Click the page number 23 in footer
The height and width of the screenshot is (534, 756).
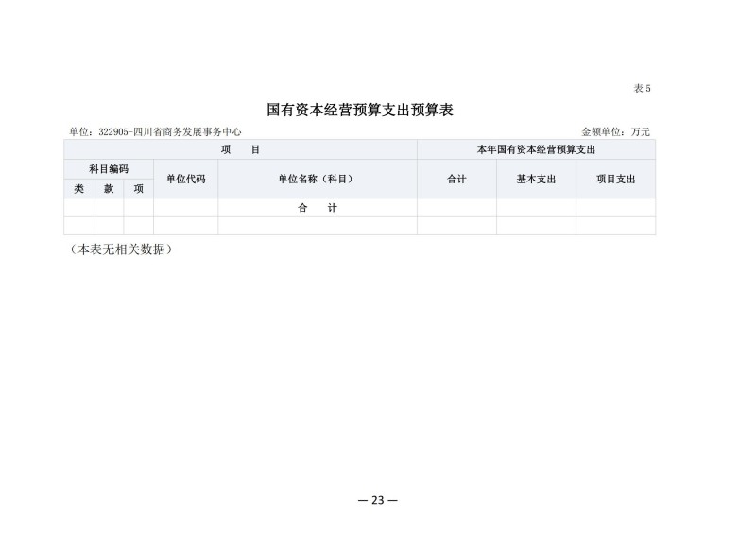pyautogui.click(x=378, y=500)
